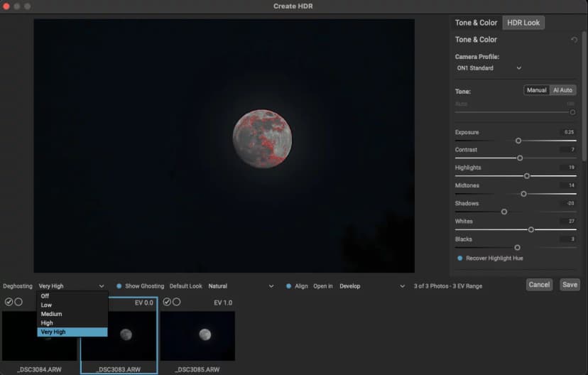Viewport: 588px width, 375px height.
Task: Choose Low deghosting level
Action: coord(72,305)
